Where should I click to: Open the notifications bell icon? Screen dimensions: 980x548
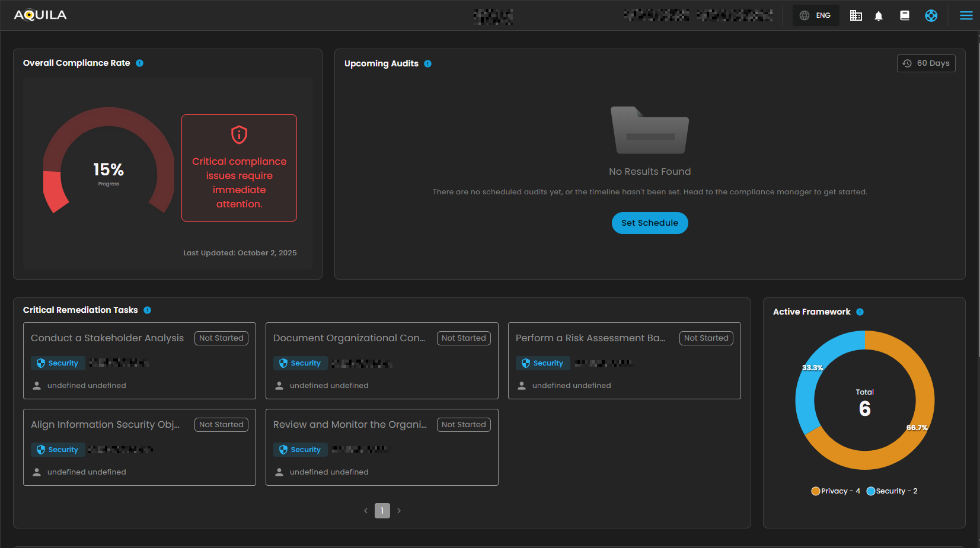pyautogui.click(x=879, y=16)
